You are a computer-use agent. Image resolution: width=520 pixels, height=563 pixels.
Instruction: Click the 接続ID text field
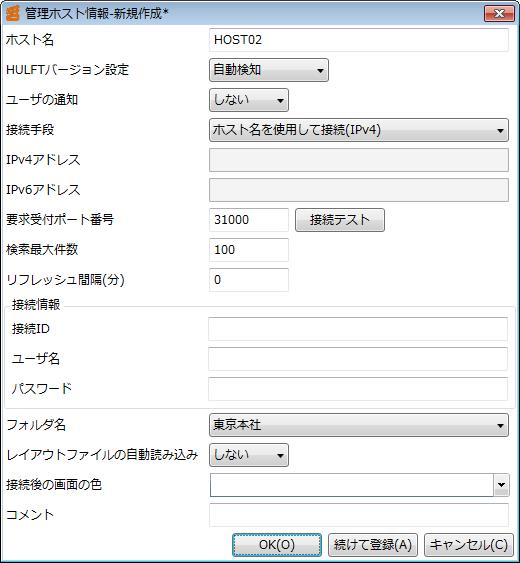click(358, 329)
